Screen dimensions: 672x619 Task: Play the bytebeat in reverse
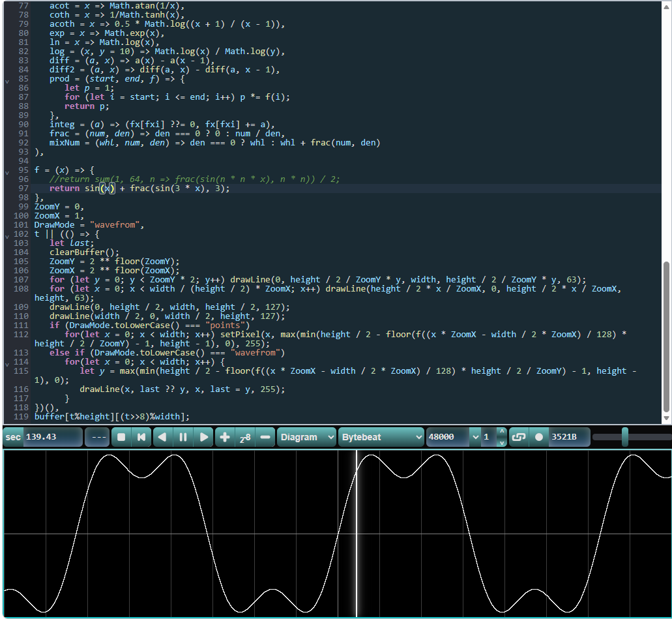162,437
